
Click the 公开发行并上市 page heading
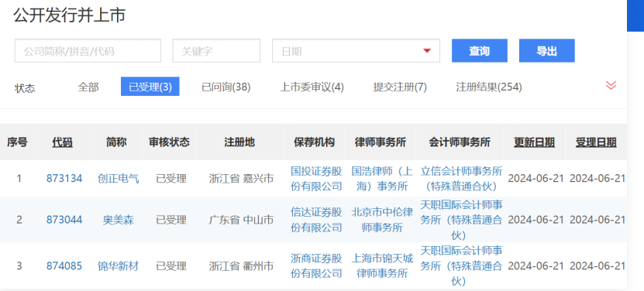tap(70, 15)
